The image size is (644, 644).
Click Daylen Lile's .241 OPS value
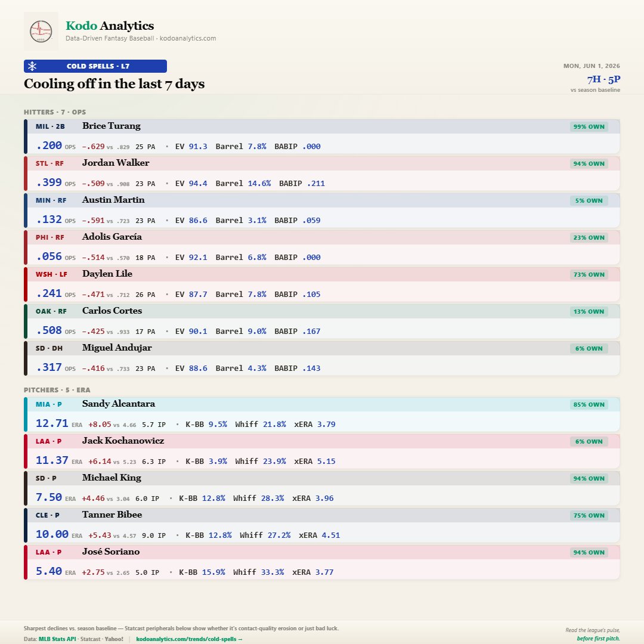[x=49, y=293]
